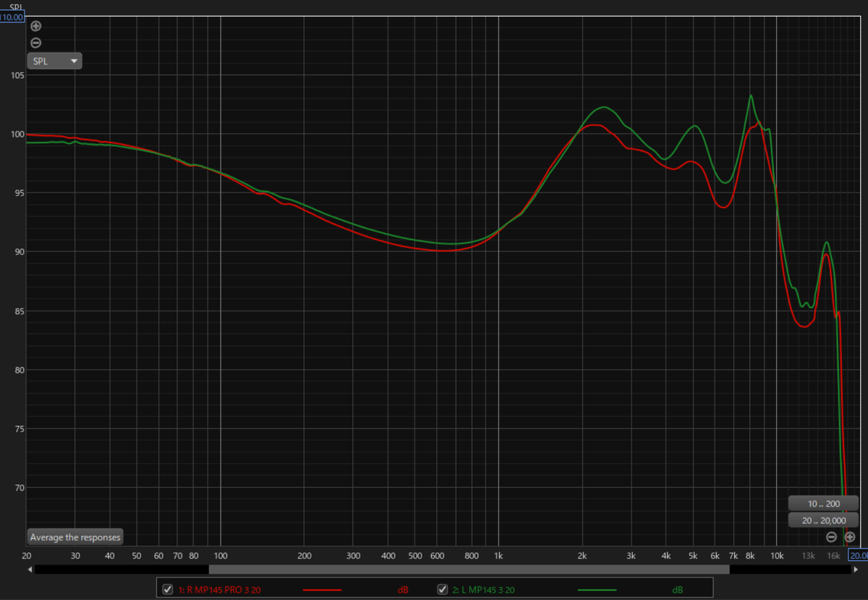Toggle the L MP145 trace checkbox

[443, 590]
